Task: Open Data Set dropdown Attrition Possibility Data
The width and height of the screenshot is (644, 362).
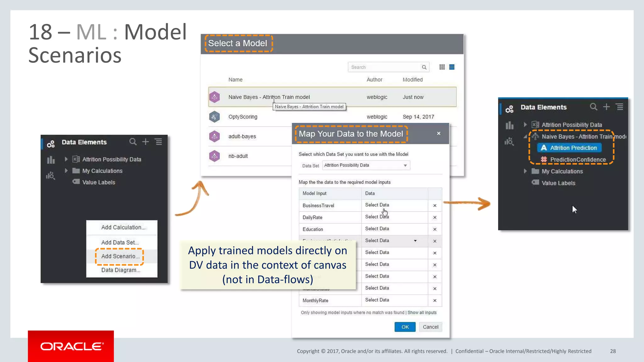Action: (x=366, y=165)
